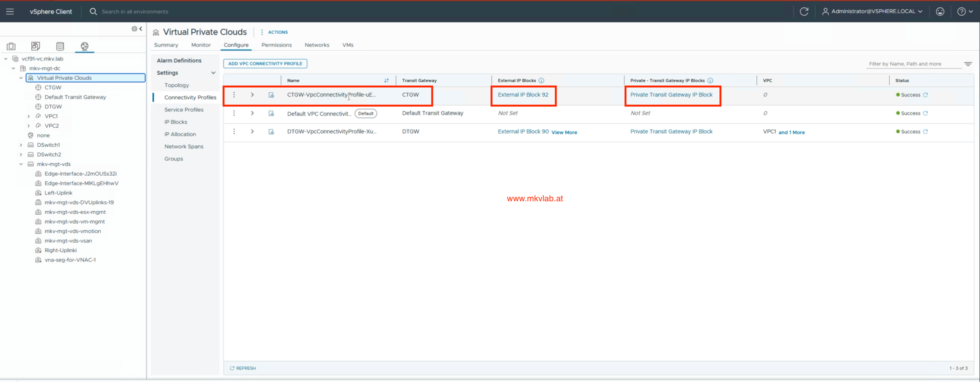This screenshot has height=382, width=980.
Task: Open IP Blocks settings page
Action: coord(176,122)
